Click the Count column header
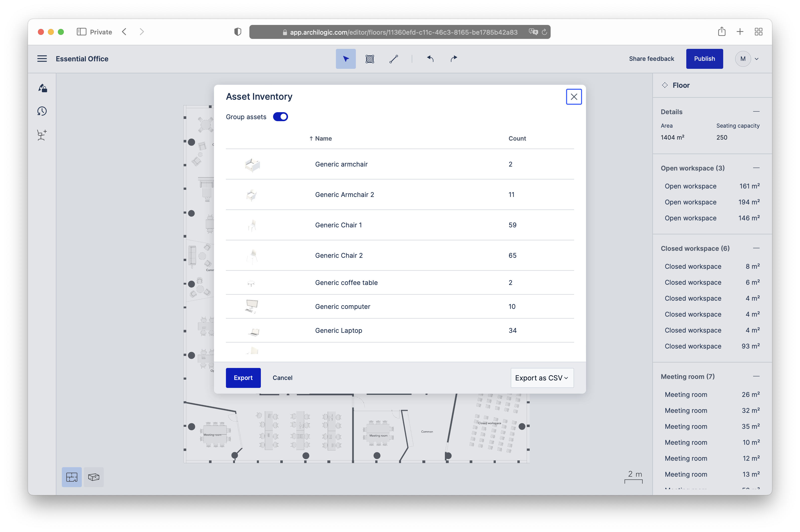Image resolution: width=800 pixels, height=532 pixels. [517, 138]
